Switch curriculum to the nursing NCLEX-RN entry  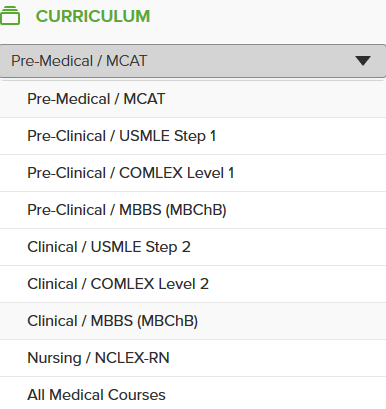193,358
